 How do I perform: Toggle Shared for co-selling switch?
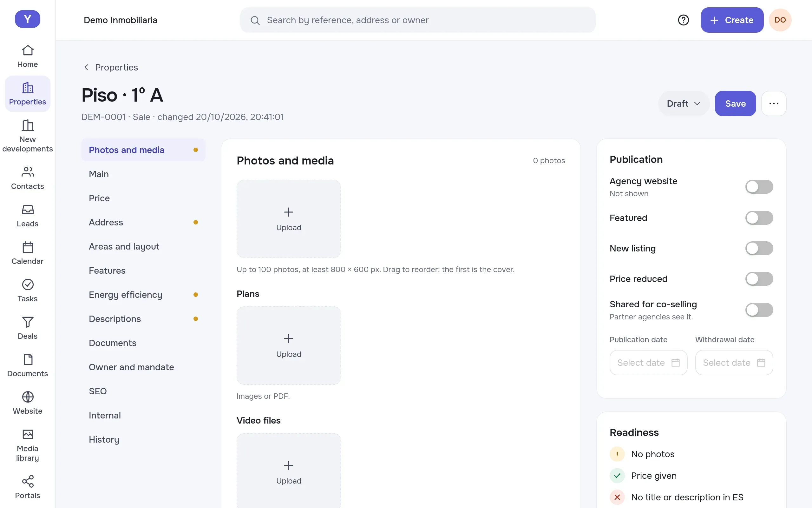(759, 310)
